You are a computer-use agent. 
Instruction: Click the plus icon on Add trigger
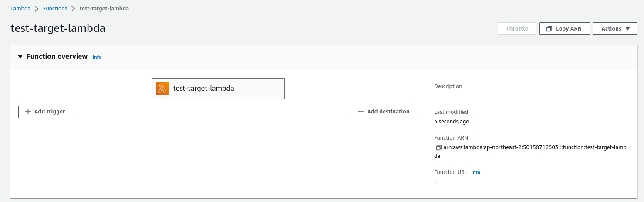tap(28, 112)
